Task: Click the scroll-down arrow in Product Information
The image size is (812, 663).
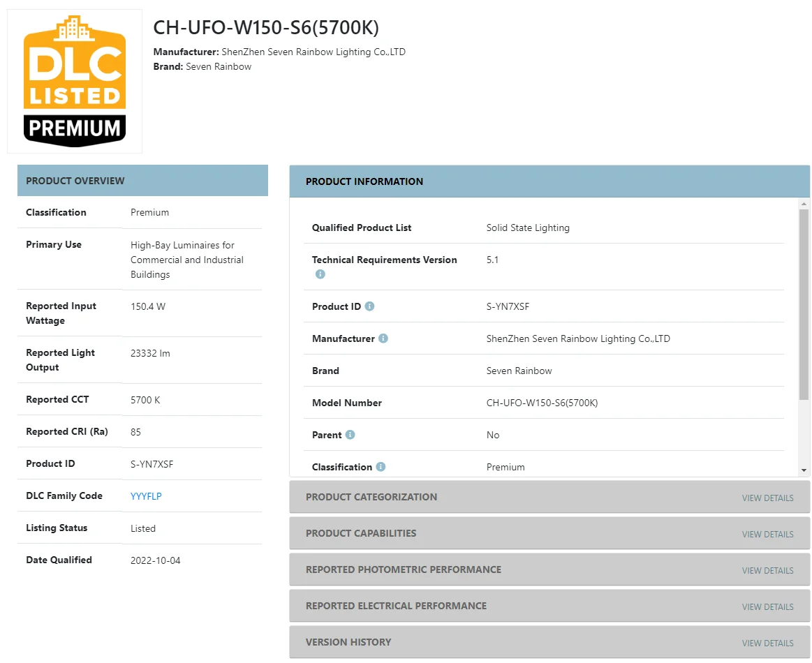Action: point(804,471)
